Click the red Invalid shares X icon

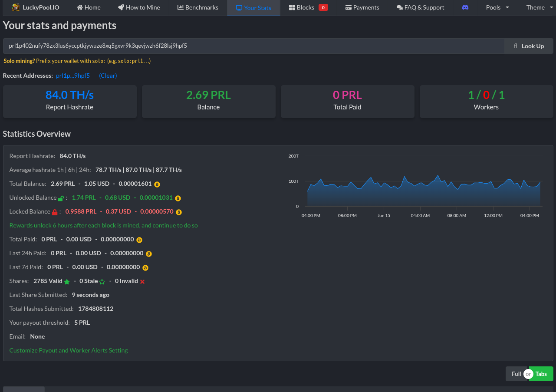point(142,282)
